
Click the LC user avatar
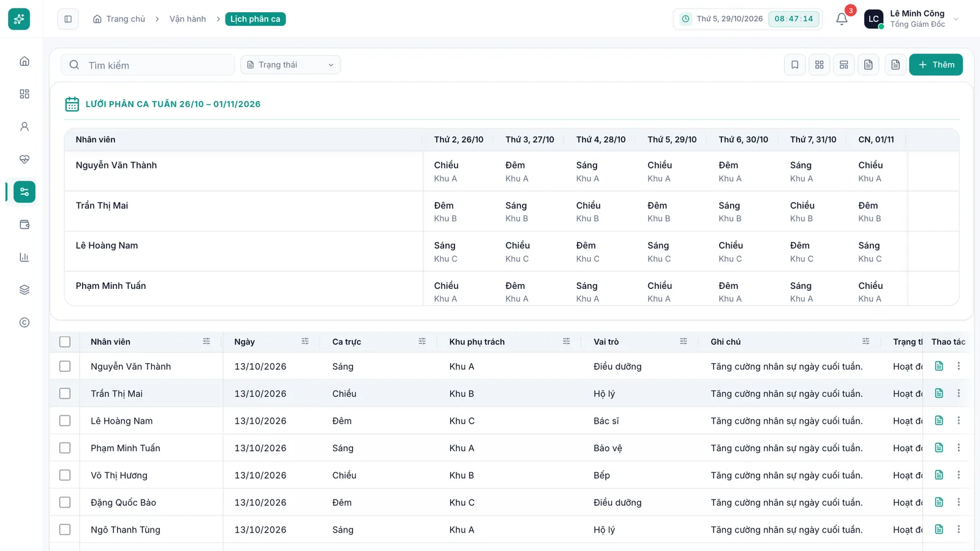point(873,19)
